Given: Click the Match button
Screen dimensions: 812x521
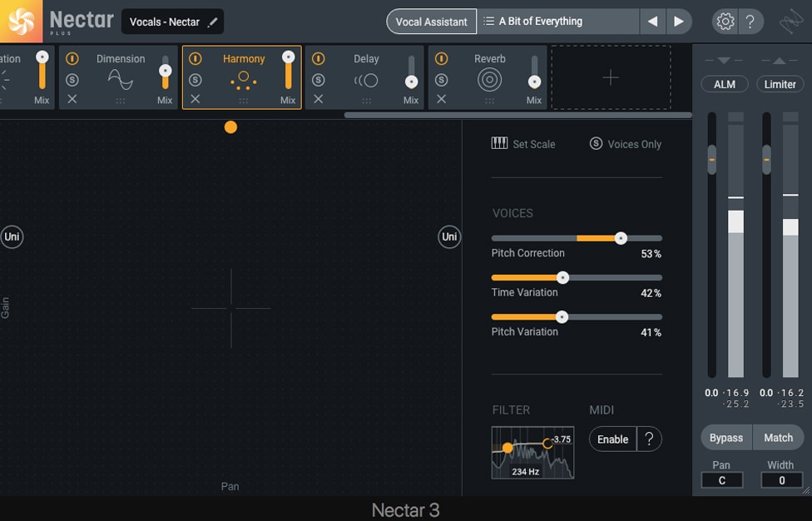Looking at the screenshot, I should [779, 438].
